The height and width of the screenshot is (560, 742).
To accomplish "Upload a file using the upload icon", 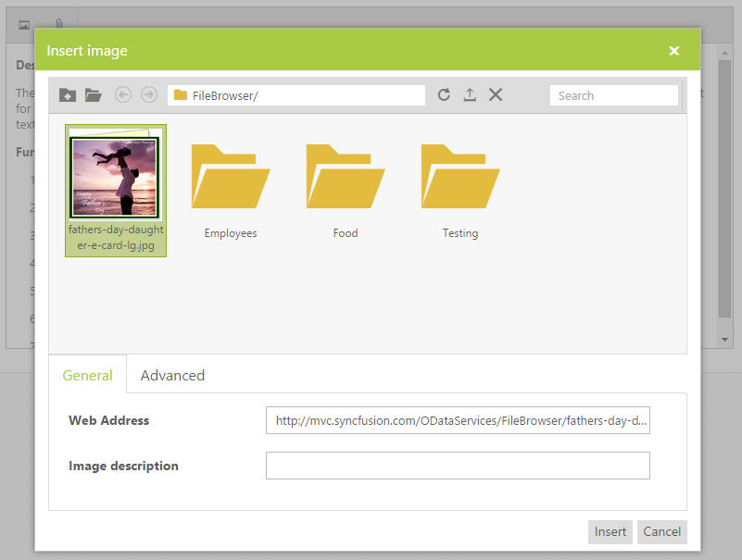I will click(470, 94).
